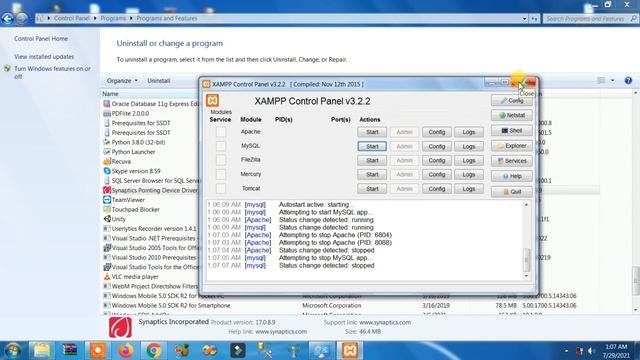
Task: Toggle Tomcat service checkbox
Action: point(221,188)
